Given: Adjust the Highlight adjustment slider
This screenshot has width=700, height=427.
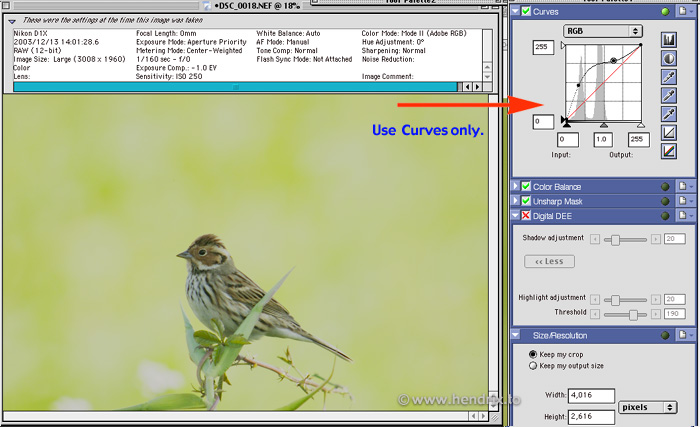Looking at the screenshot, I should (615, 300).
